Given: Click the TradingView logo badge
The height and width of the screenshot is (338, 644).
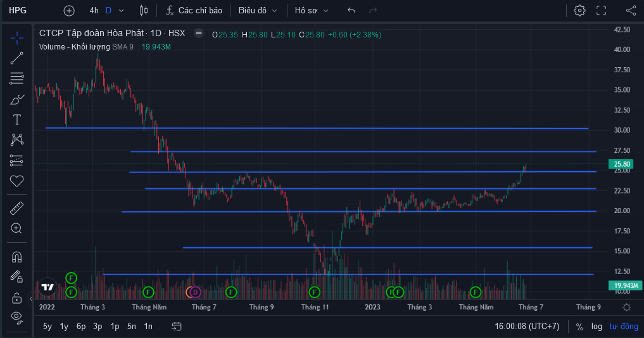Looking at the screenshot, I should (47, 287).
